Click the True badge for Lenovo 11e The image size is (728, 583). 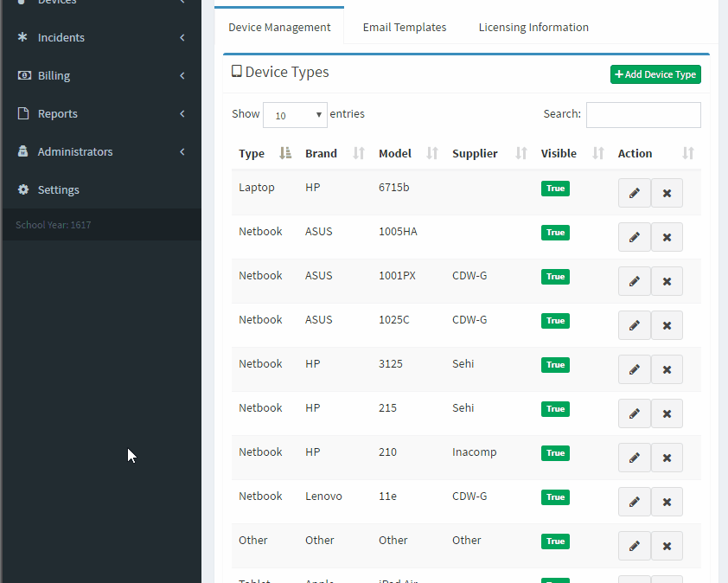point(555,497)
